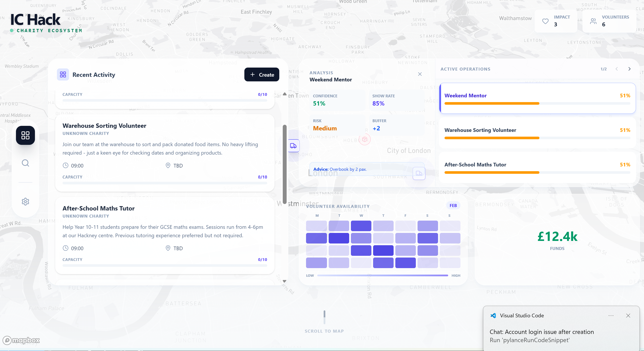Screen dimensions: 644x351
Task: Click the Recent Activity grid icon
Action: (x=63, y=74)
